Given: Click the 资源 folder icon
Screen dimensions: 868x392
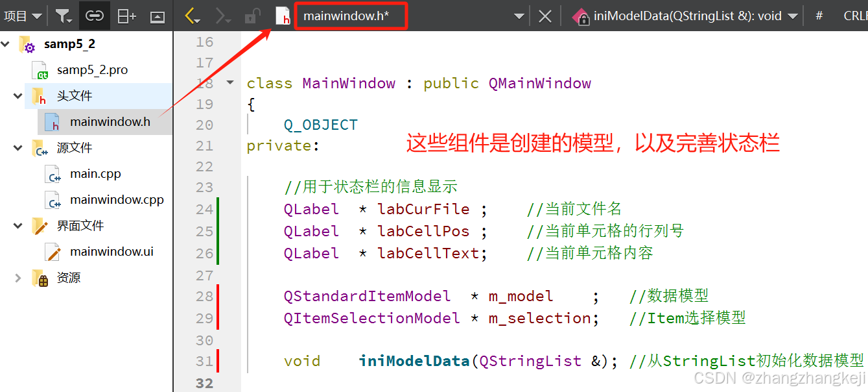Looking at the screenshot, I should [x=40, y=278].
